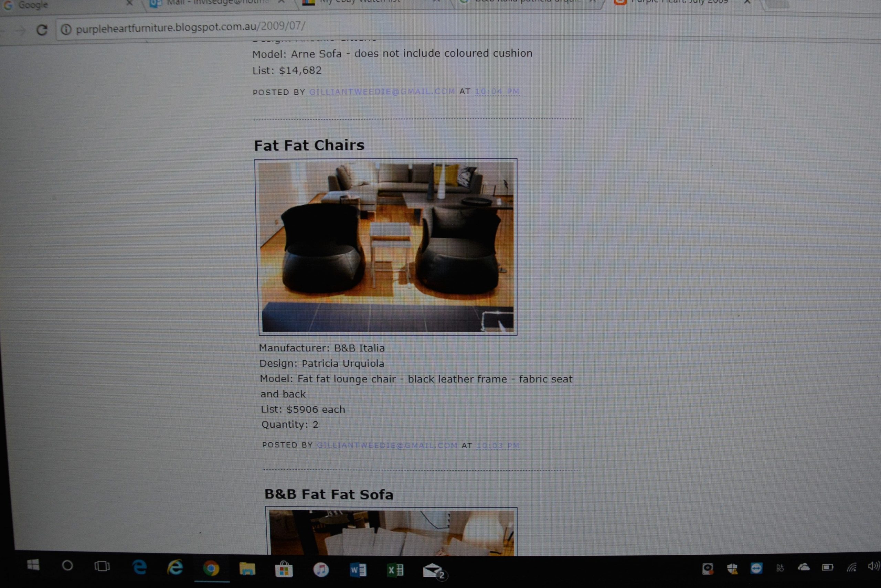This screenshot has width=881, height=588.
Task: Open iTunes from the taskbar
Action: 321,570
